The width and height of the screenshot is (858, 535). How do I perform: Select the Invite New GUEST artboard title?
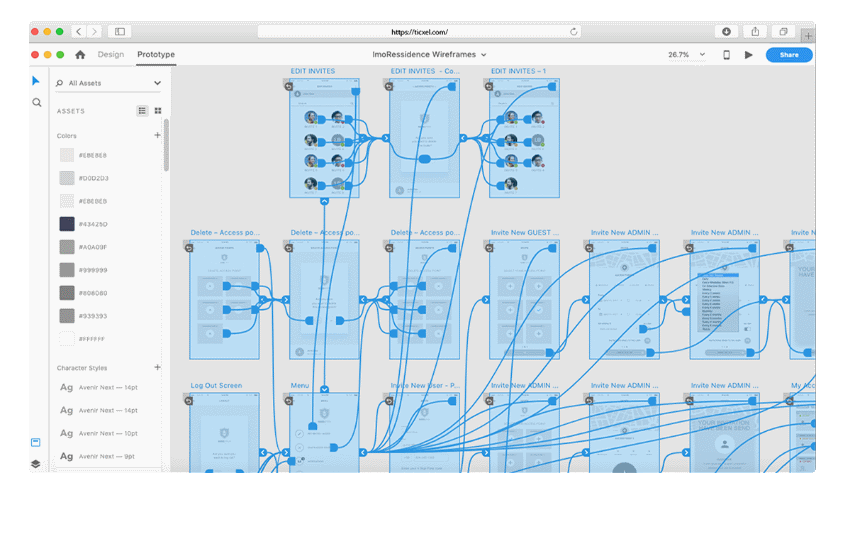pos(525,232)
